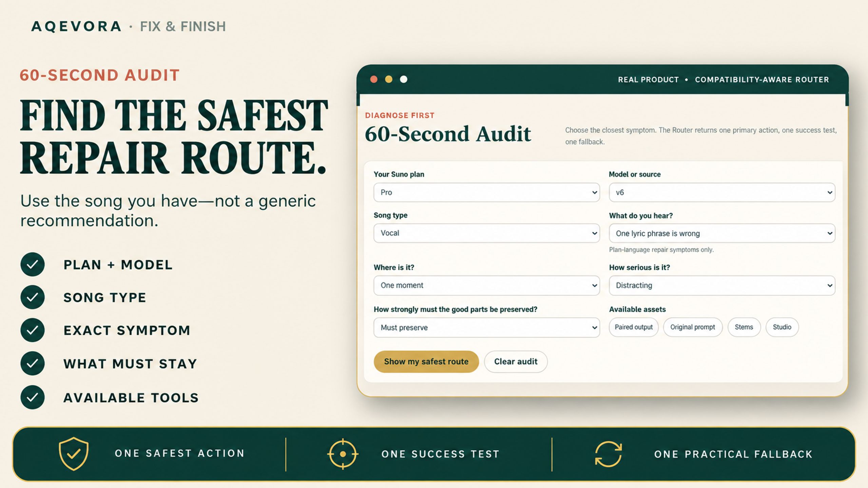Open the How serious is it dropdown
This screenshot has width=868, height=488.
click(722, 285)
